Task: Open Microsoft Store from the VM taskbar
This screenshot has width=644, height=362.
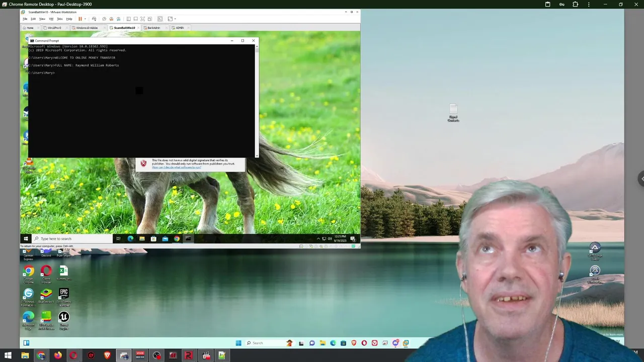Action: [x=153, y=239]
